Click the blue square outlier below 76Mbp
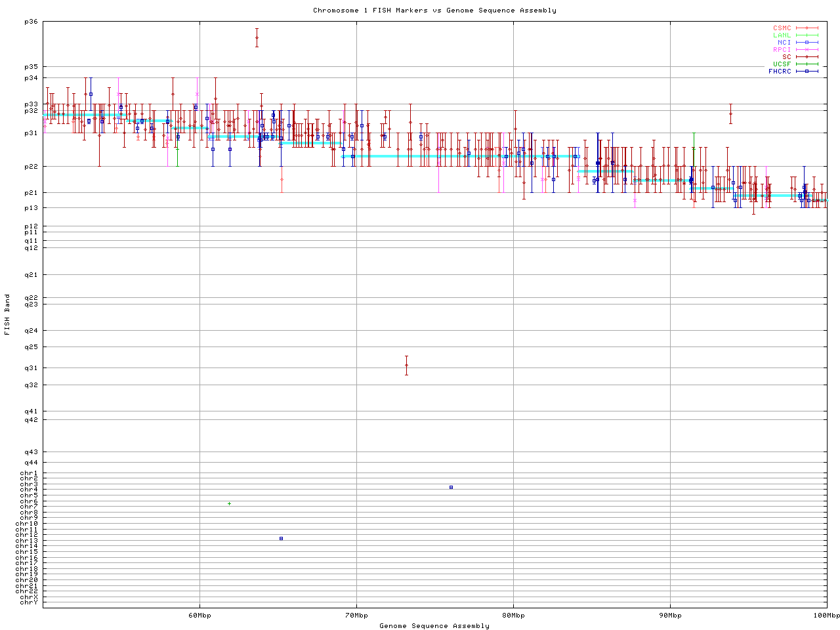840x630 pixels. tap(451, 487)
